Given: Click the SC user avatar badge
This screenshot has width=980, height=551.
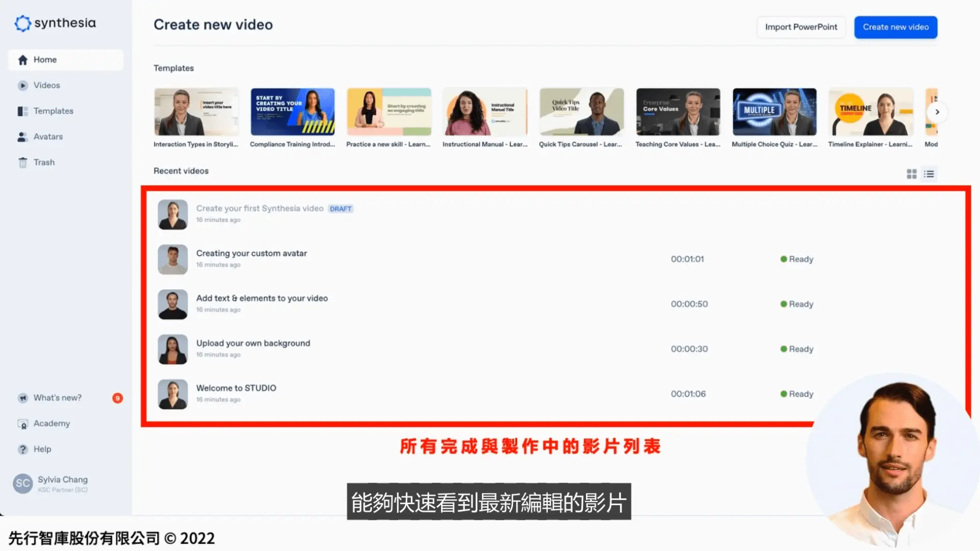Looking at the screenshot, I should tap(23, 484).
